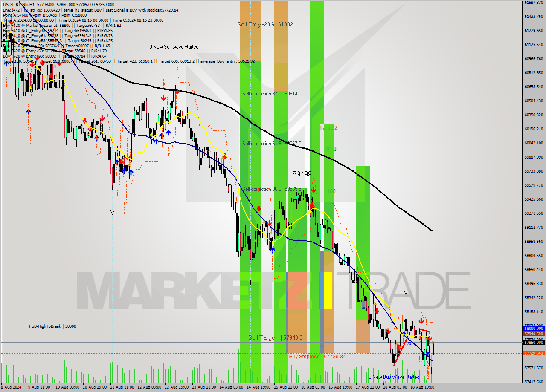The height and width of the screenshot is (392, 546).
Task: Click the '12 Aug 19:00' time axis label
Action: pyautogui.click(x=176, y=388)
